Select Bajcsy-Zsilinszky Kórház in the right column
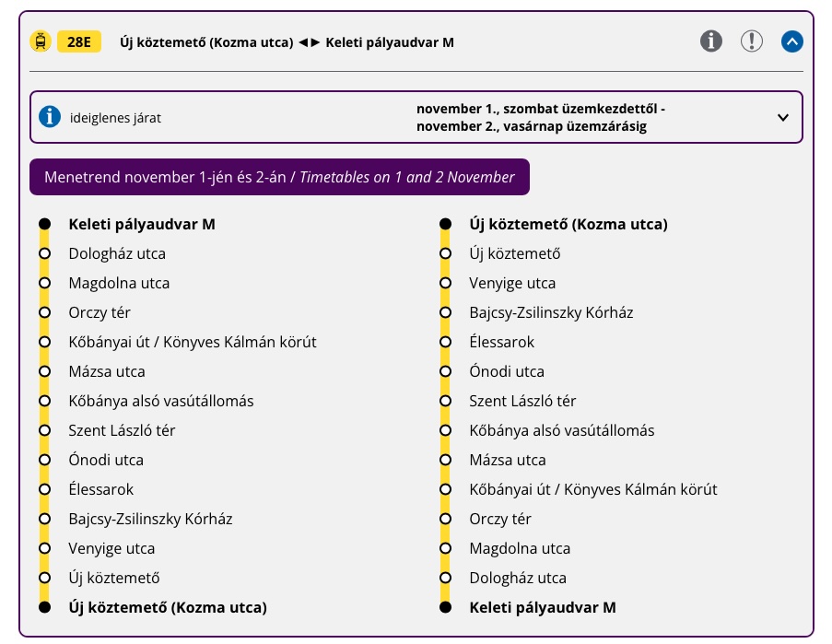 coord(551,312)
